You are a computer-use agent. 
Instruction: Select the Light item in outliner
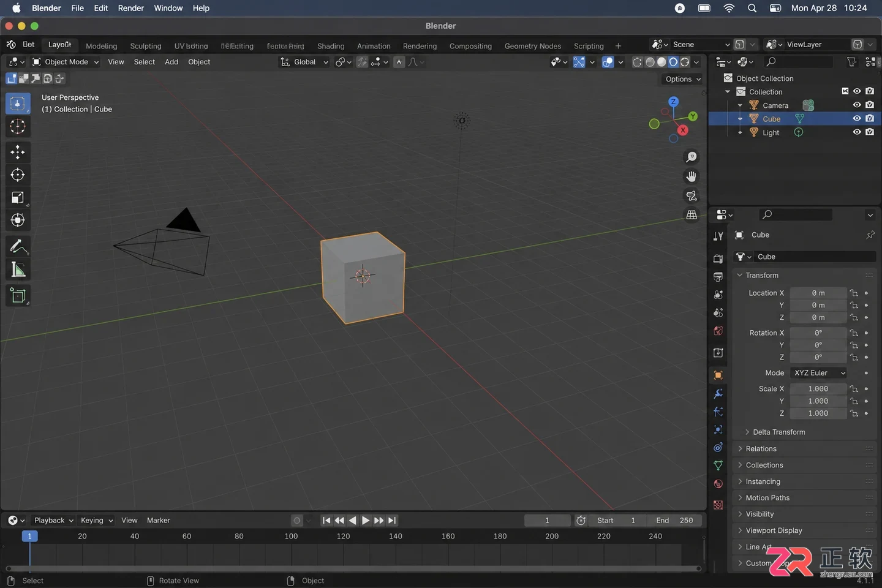[x=771, y=132]
